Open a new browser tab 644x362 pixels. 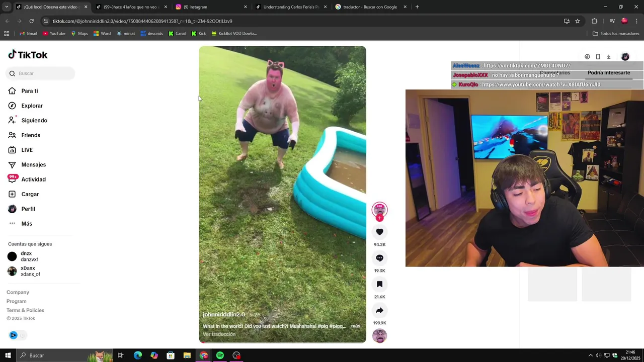(x=417, y=7)
